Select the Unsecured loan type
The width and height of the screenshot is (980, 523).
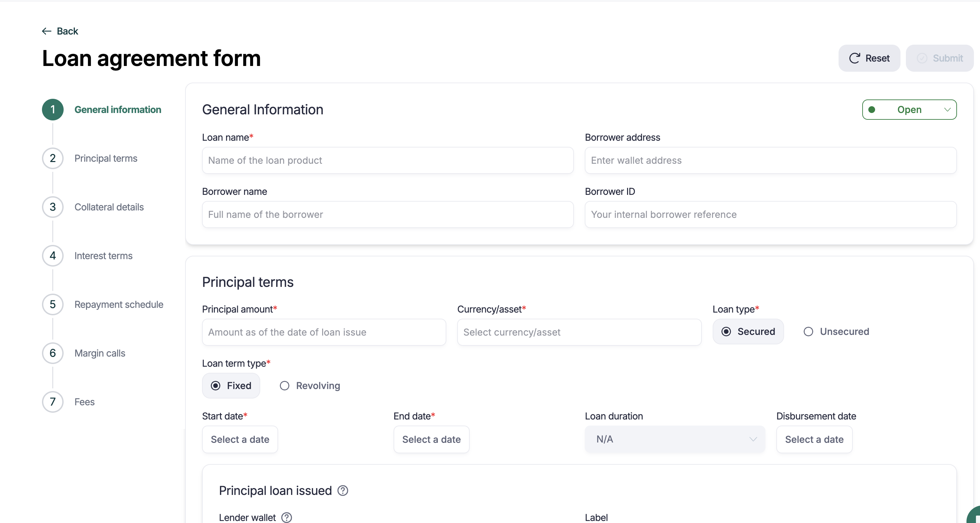pyautogui.click(x=808, y=332)
